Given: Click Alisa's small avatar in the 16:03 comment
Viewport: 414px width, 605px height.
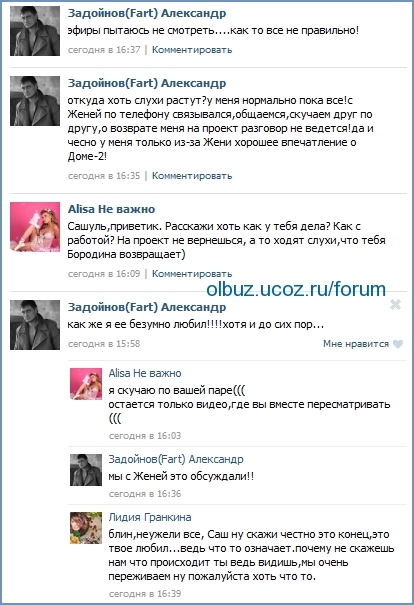Looking at the screenshot, I should click(x=86, y=384).
